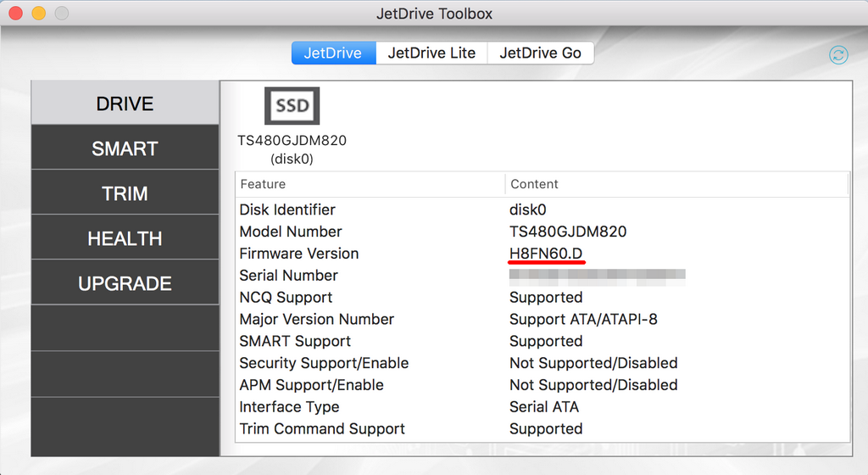Open the DRIVE sidebar section
The image size is (868, 475).
point(125,103)
